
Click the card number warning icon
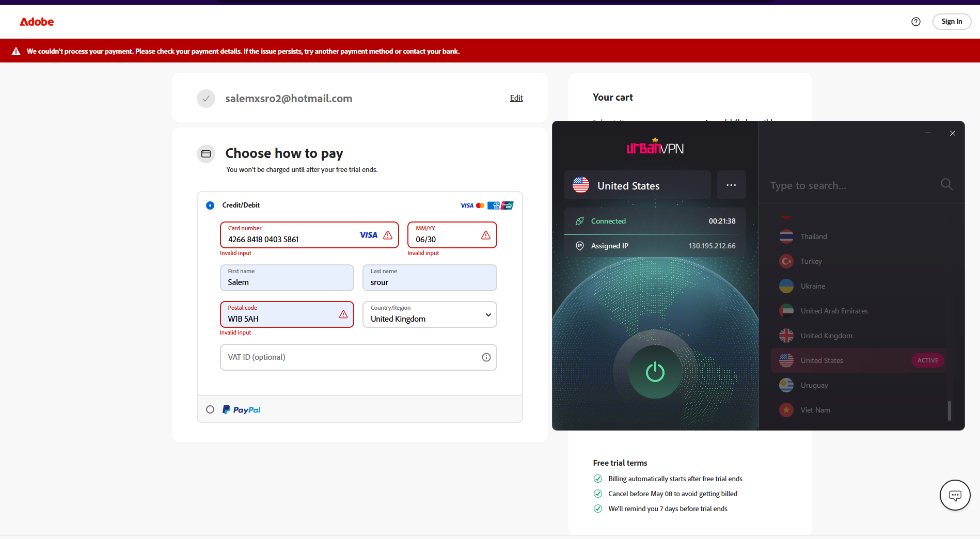(x=388, y=235)
